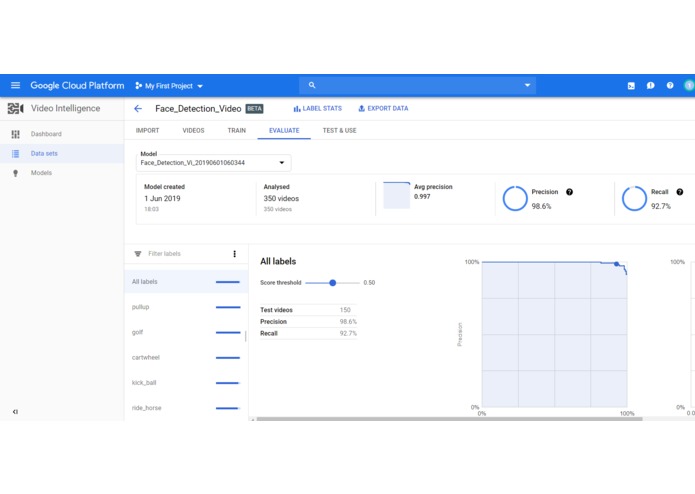Image resolution: width=695 pixels, height=494 pixels.
Task: Click the point on the precision-recall curve
Action: (x=617, y=264)
